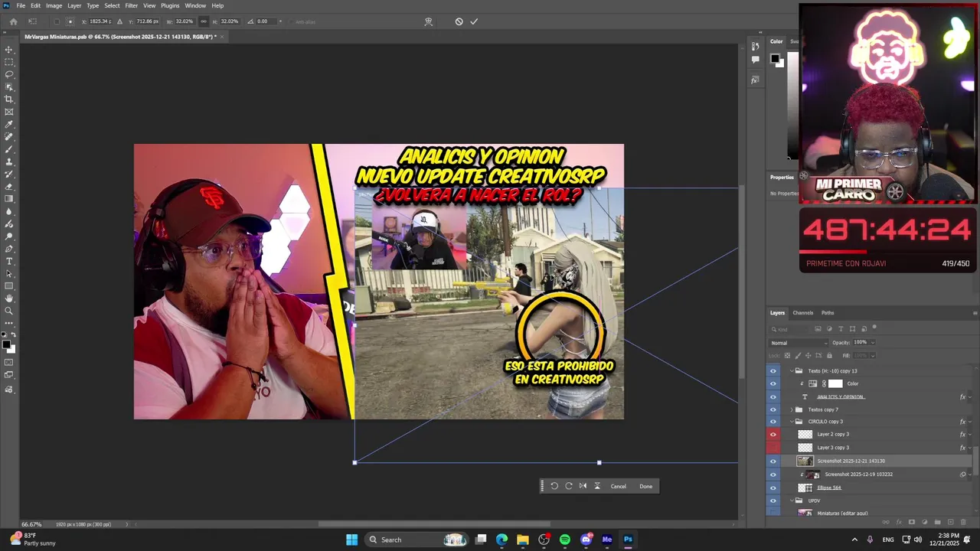The image size is (980, 551).
Task: Open the File menu
Action: coord(21,5)
